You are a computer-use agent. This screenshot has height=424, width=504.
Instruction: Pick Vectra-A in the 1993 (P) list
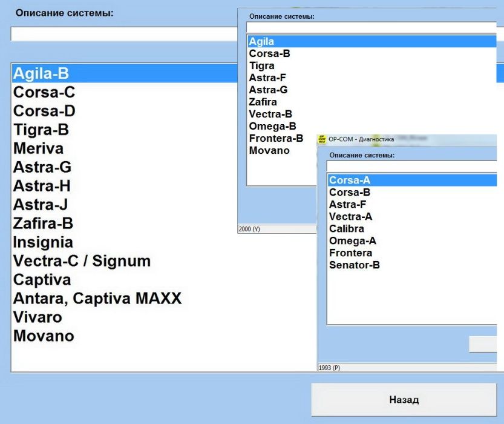[x=351, y=216]
